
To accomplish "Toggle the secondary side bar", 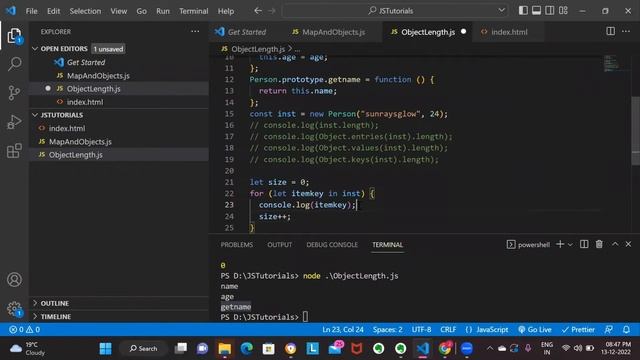I will (550, 11).
